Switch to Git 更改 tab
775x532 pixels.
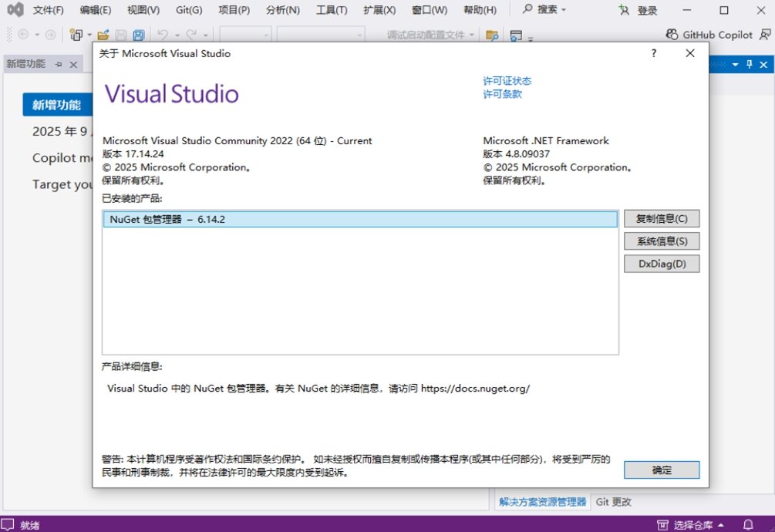coord(613,502)
